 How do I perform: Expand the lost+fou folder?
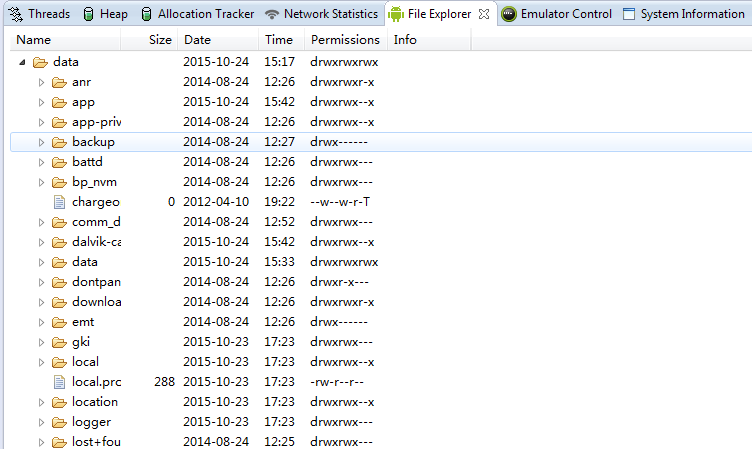click(41, 442)
